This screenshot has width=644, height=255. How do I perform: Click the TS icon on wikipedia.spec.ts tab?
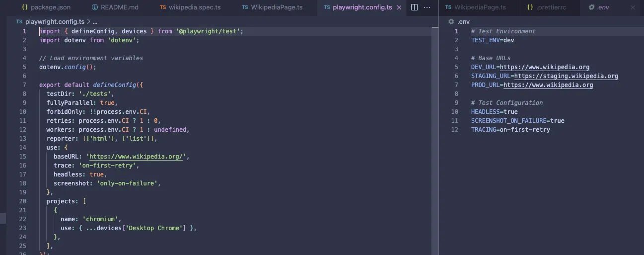tap(163, 7)
